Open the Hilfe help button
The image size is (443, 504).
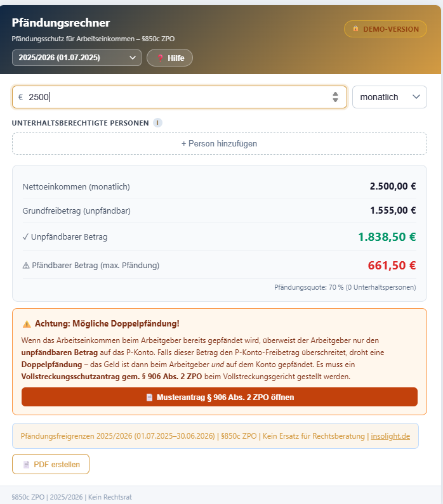(170, 58)
